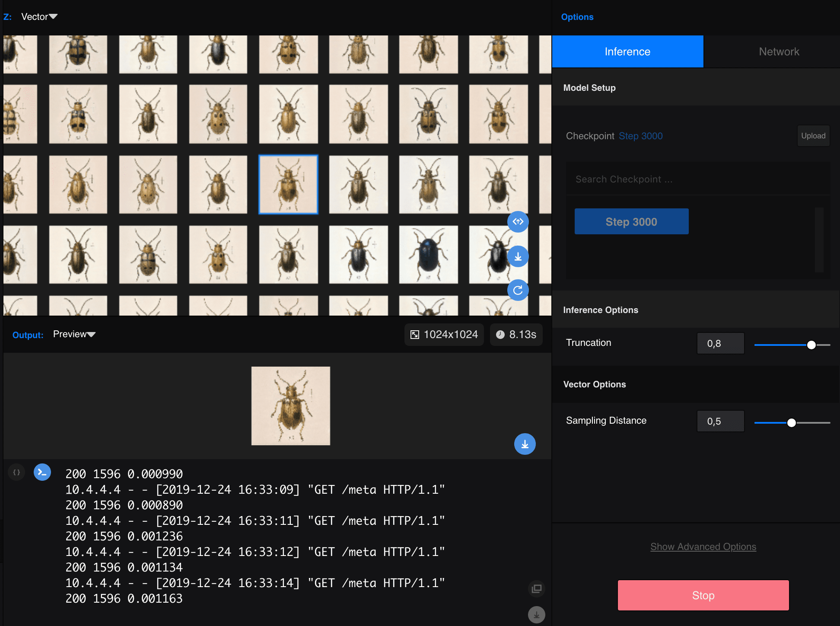Open the Checkpoint Step 3000 selector
Viewport: 840px width, 626px height.
641,136
